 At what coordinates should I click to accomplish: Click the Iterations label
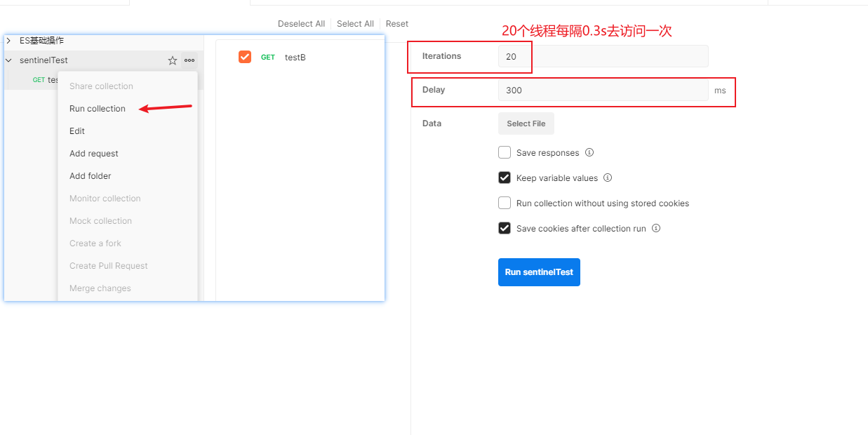(442, 56)
